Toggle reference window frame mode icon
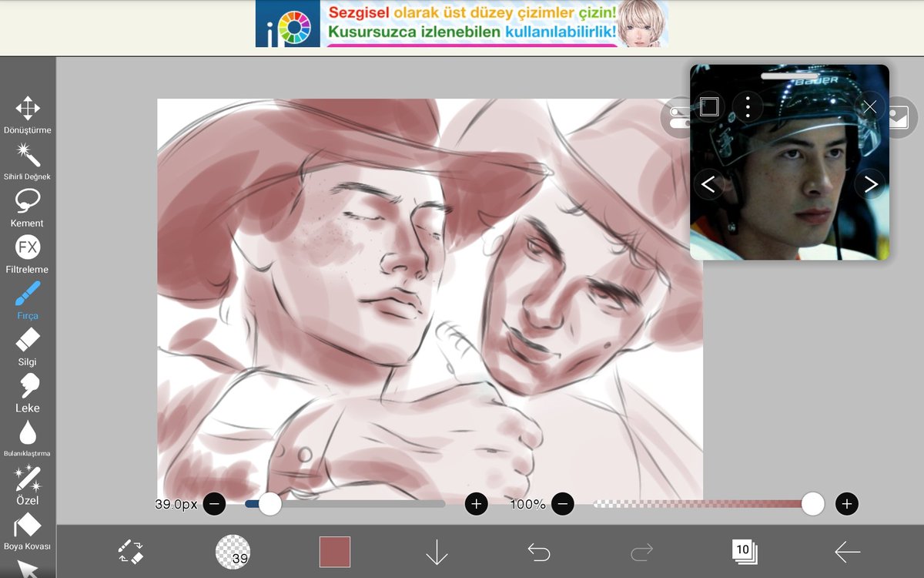The image size is (924, 578). [x=709, y=106]
